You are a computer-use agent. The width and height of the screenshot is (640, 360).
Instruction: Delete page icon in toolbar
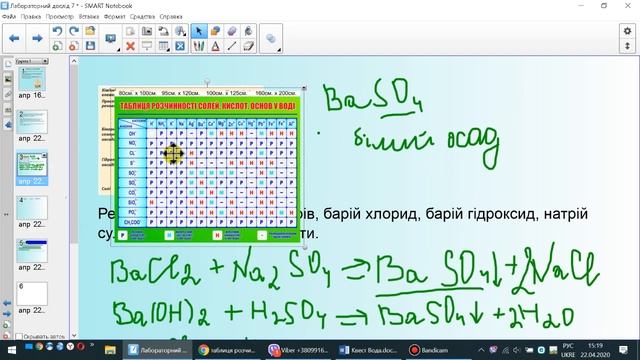[x=74, y=46]
